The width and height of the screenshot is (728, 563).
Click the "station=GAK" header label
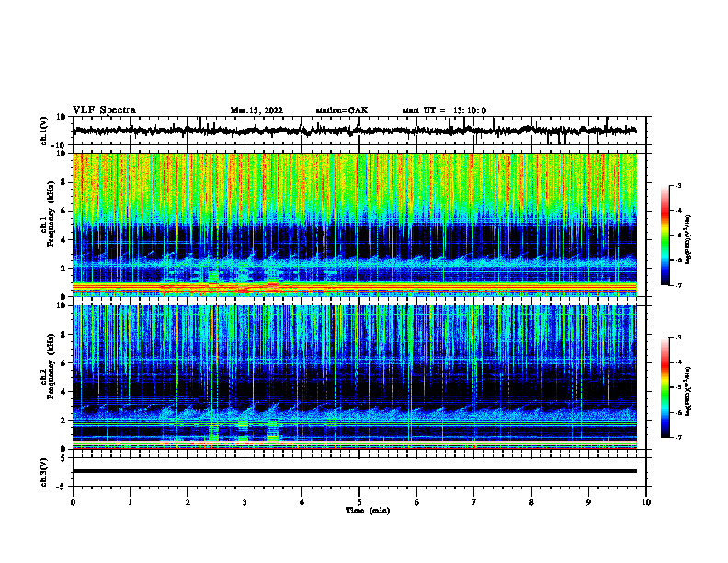click(342, 110)
